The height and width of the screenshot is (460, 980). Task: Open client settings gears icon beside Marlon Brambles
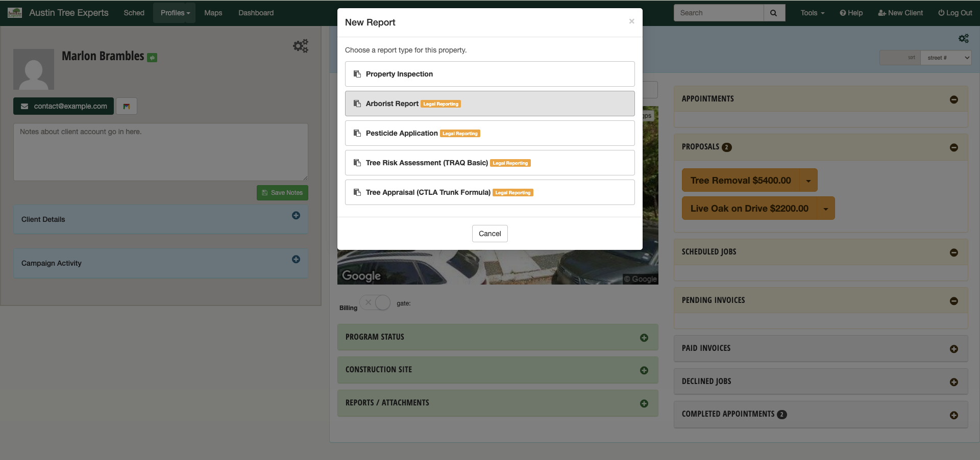301,46
